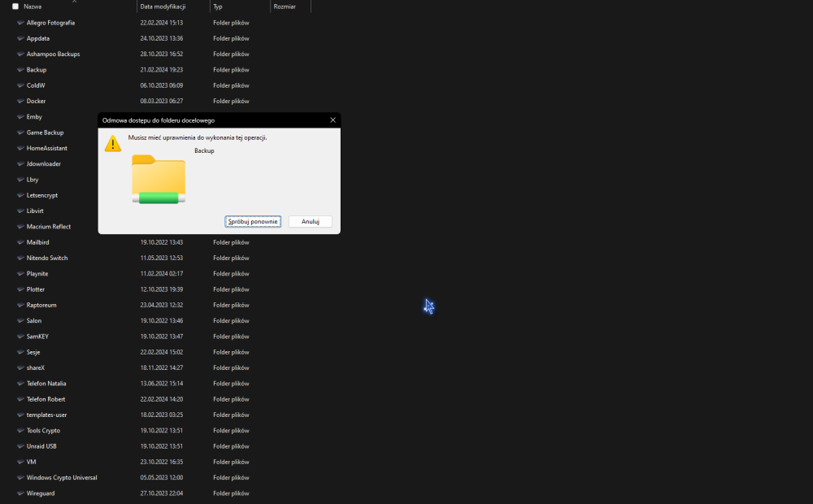813x504 pixels.
Task: Select the Tools Crypto folder name
Action: coord(43,430)
